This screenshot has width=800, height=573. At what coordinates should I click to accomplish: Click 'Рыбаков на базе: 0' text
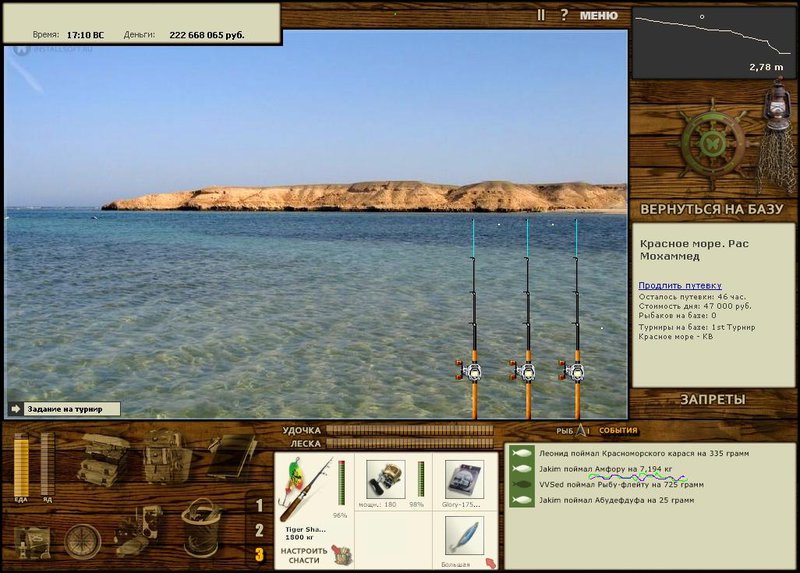(678, 316)
